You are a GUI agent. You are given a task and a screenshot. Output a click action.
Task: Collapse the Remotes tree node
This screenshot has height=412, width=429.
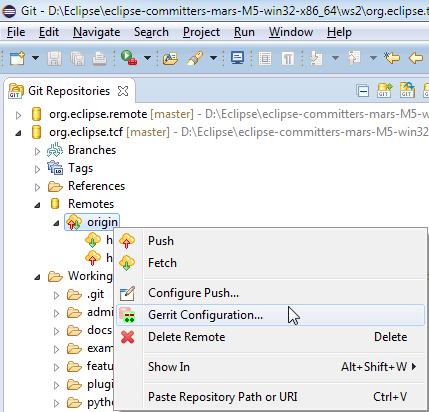pyautogui.click(x=37, y=205)
